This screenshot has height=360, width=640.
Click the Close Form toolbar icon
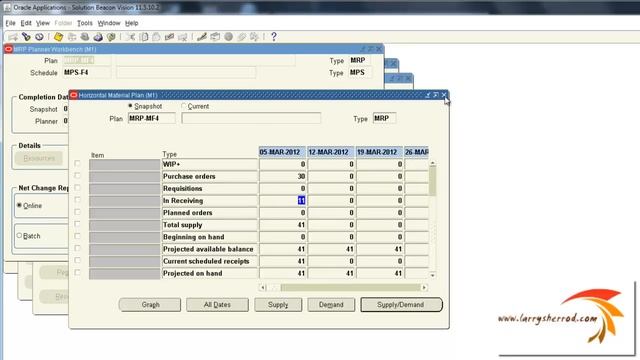[x=111, y=37]
